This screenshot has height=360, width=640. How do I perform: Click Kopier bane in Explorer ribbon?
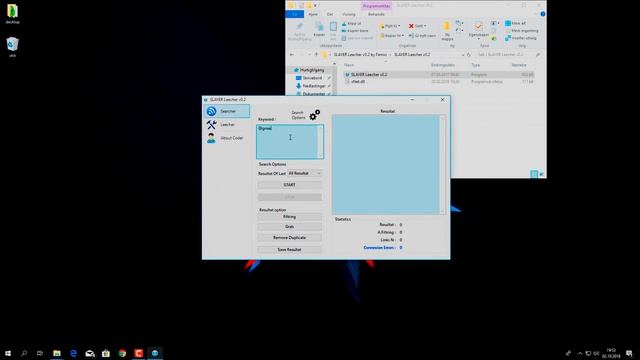point(355,31)
